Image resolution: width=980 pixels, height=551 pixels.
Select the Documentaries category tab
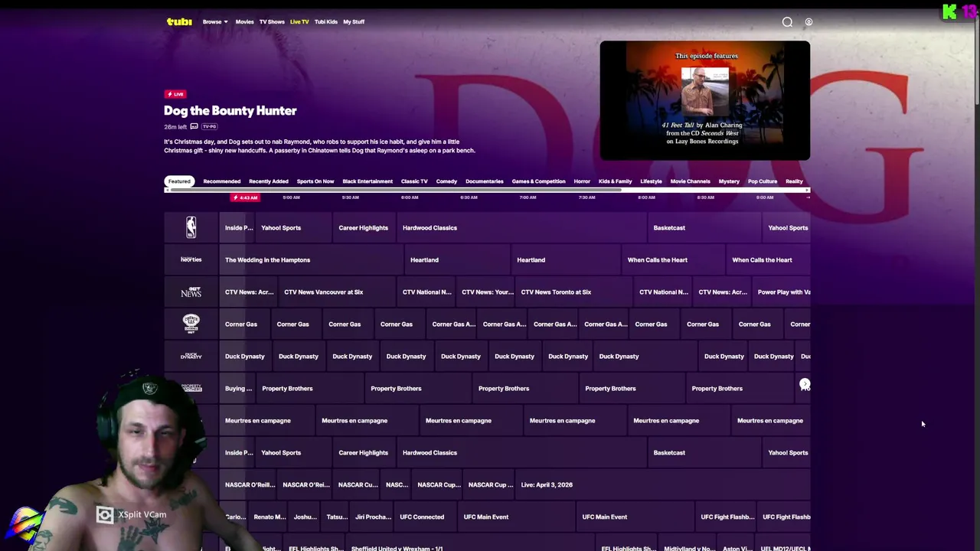[x=485, y=181]
